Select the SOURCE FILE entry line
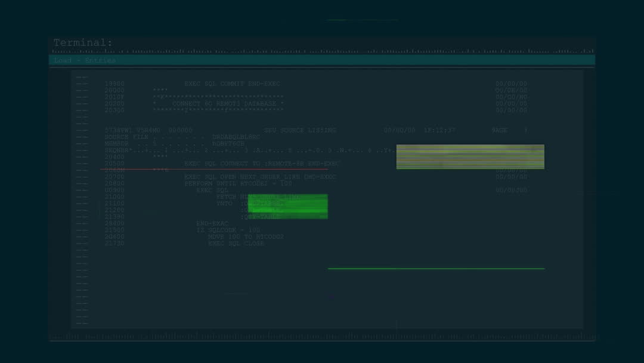 point(182,137)
